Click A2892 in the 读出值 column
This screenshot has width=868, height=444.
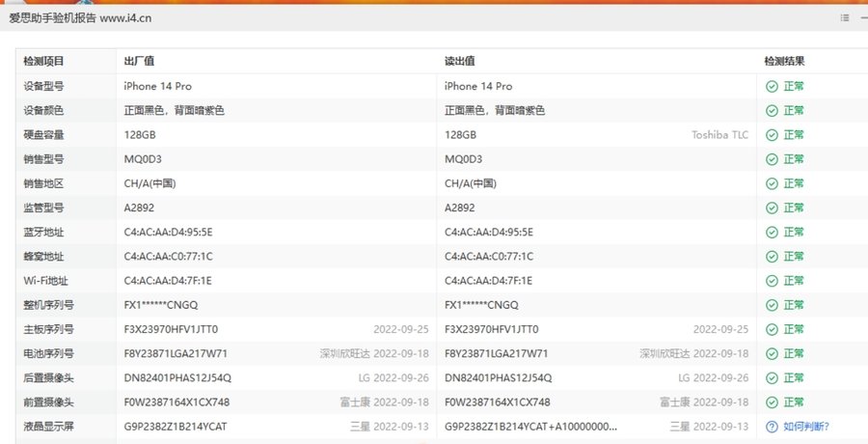(x=459, y=208)
